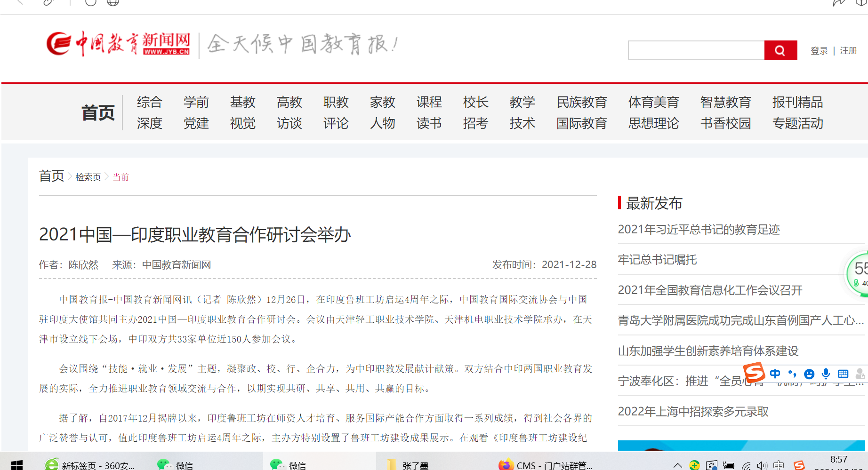This screenshot has width=868, height=470.
Task: Toggle the Chinese/English input mode in the Sogou toolbar
Action: tap(775, 374)
